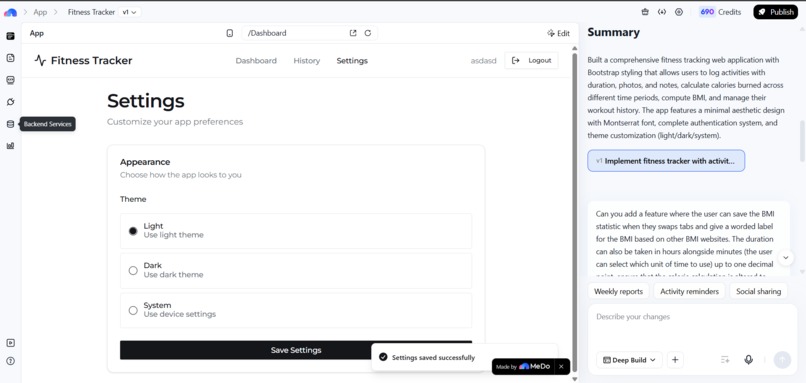806x383 pixels.
Task: Open the Deep Build mode dropdown
Action: coord(629,360)
